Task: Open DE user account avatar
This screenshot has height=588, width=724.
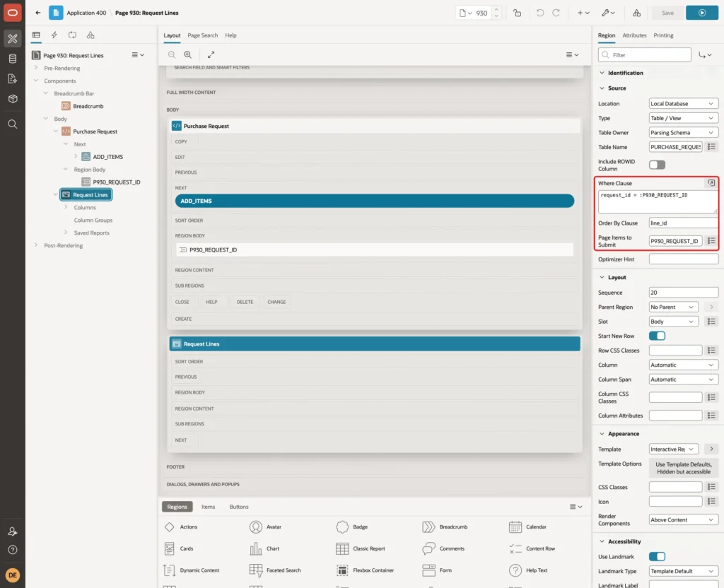Action: click(x=13, y=575)
